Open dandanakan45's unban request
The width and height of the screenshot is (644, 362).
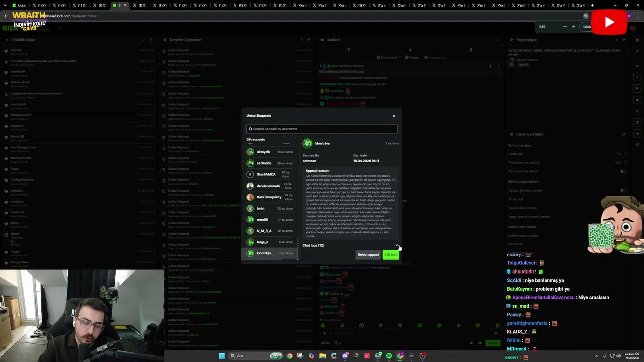pyautogui.click(x=270, y=186)
